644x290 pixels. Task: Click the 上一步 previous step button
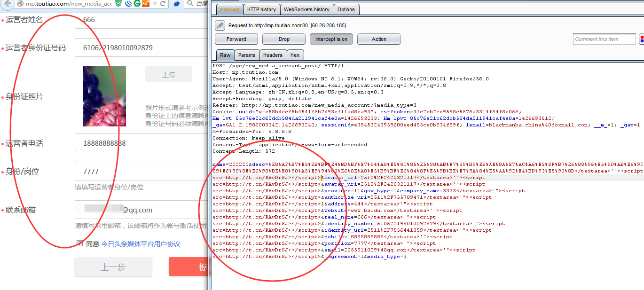point(113,267)
